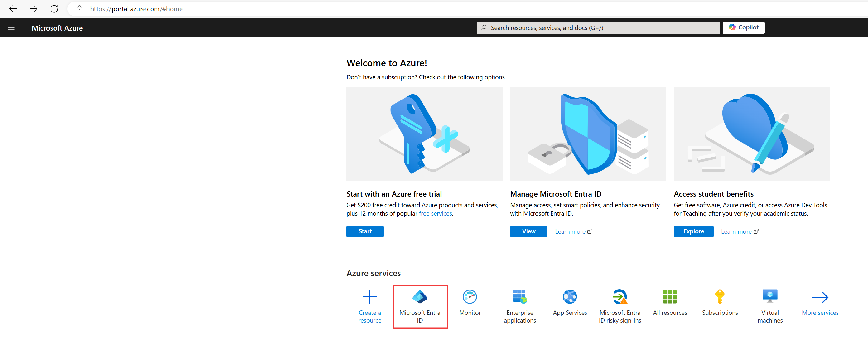
Task: Open the All resources grid icon
Action: [x=669, y=297]
